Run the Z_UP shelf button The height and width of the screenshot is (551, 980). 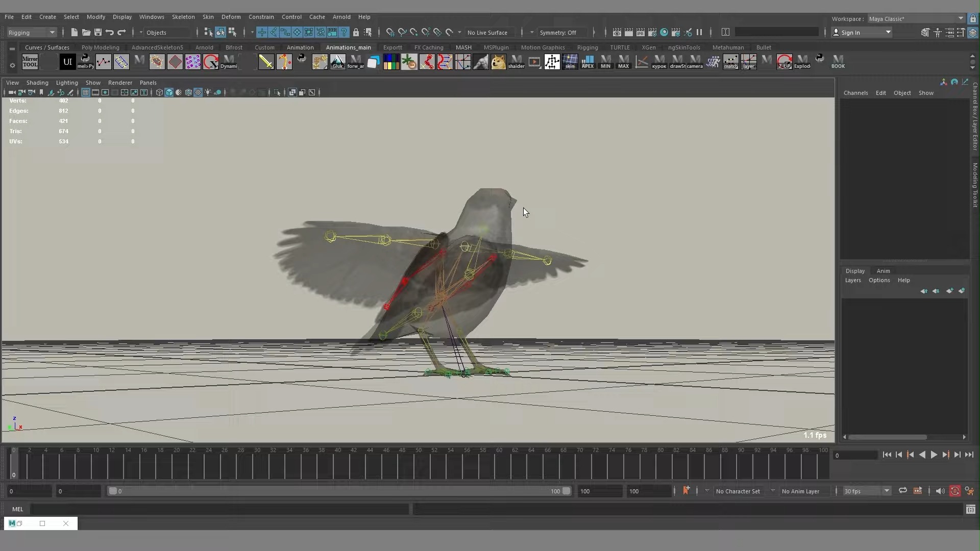coord(784,62)
